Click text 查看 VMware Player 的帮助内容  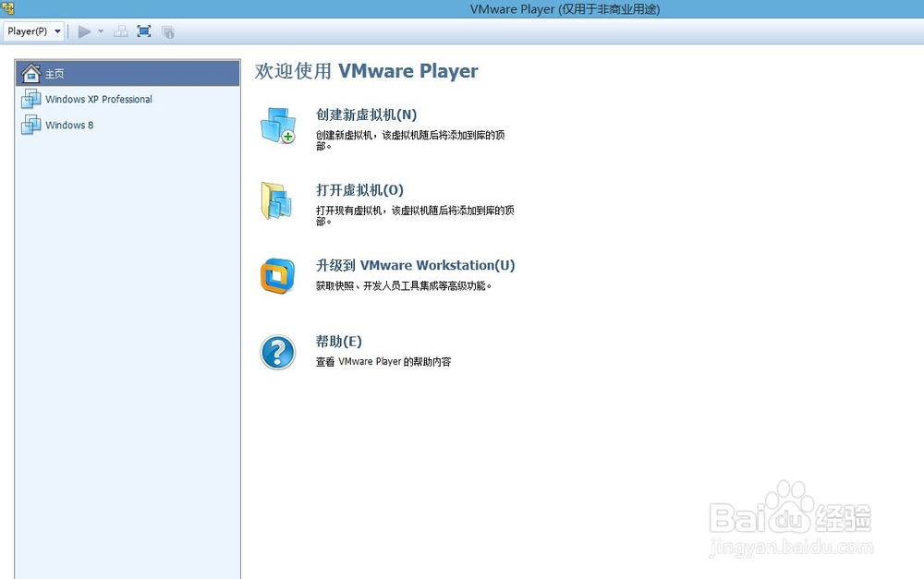(x=383, y=362)
